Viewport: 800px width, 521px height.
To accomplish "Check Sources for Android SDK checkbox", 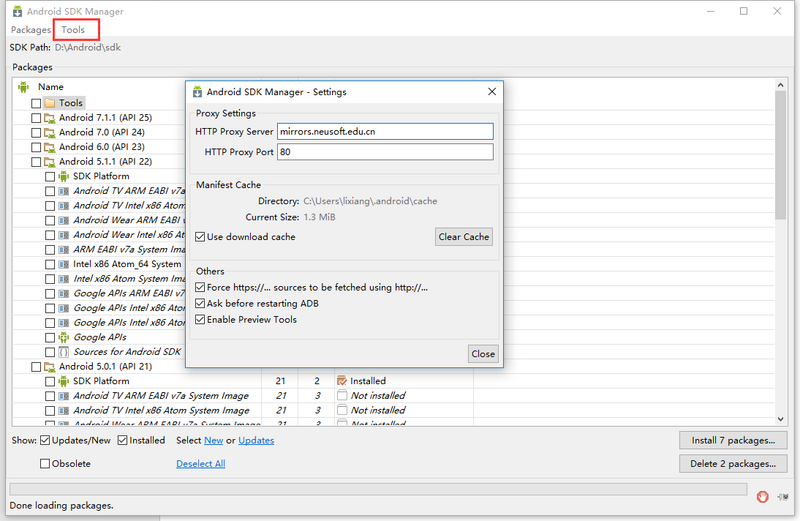I will tap(49, 353).
